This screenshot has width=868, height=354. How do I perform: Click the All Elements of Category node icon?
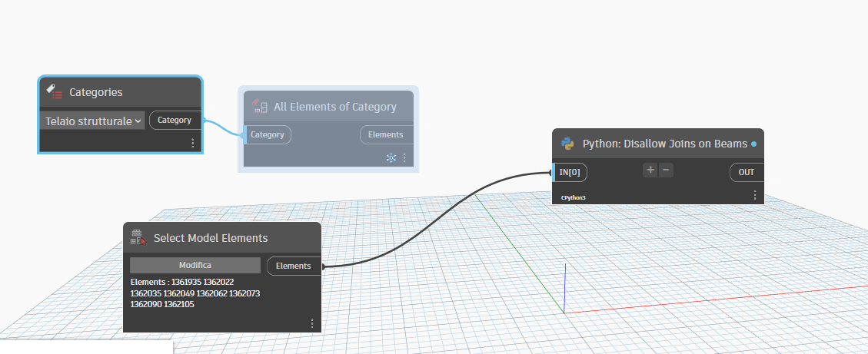pyautogui.click(x=260, y=106)
